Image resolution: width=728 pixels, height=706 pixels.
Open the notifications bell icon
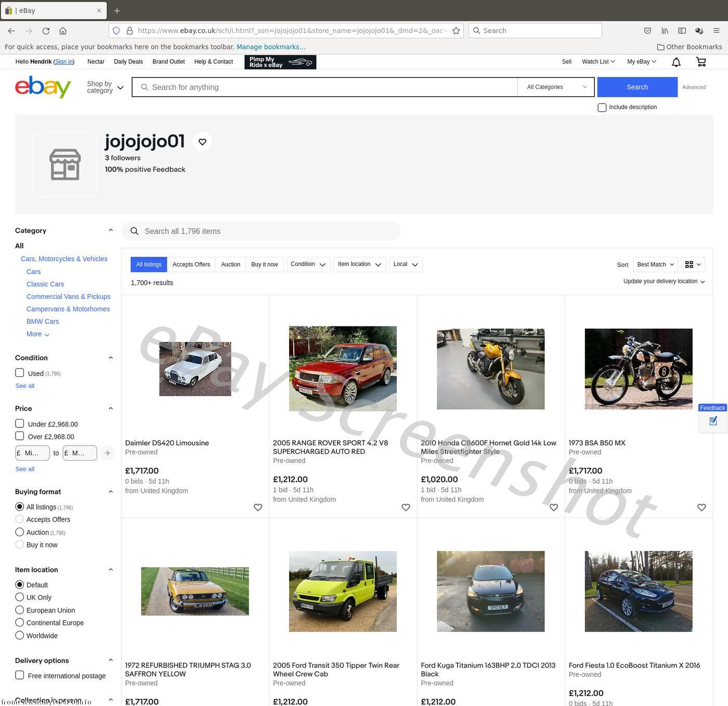click(x=676, y=62)
